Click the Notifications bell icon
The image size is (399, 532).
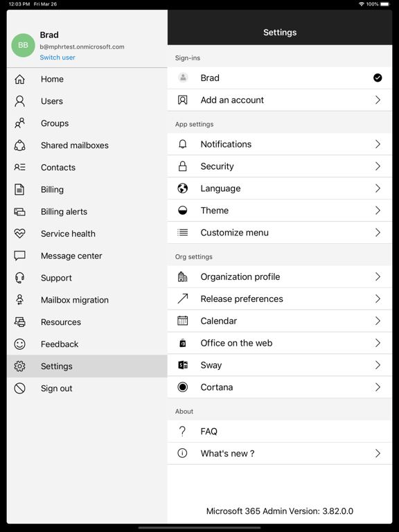click(x=183, y=144)
